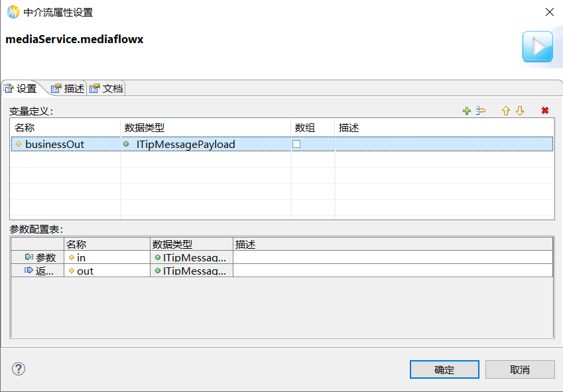
Task: Delete variable using red X icon
Action: tap(545, 111)
